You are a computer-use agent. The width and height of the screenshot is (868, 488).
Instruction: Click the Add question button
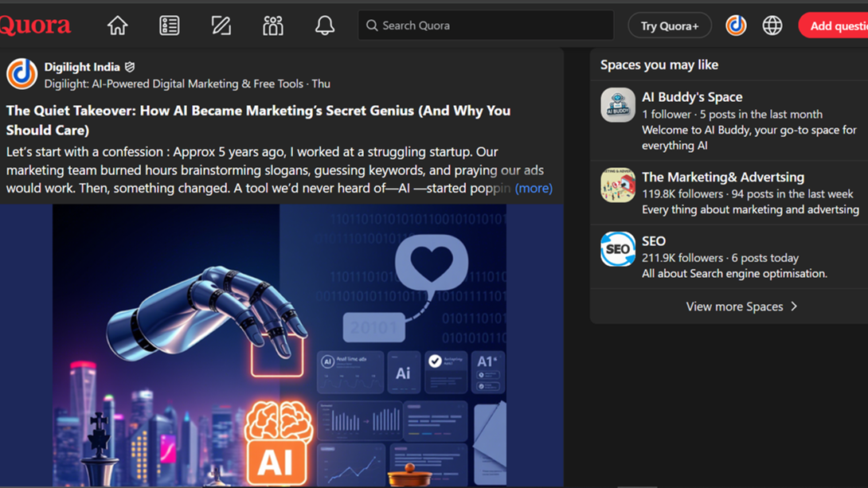point(835,25)
